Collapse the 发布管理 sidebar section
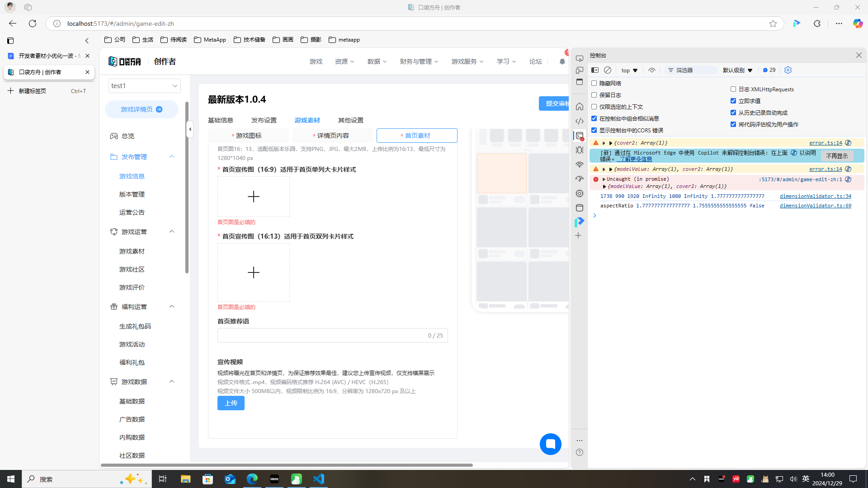 click(171, 157)
